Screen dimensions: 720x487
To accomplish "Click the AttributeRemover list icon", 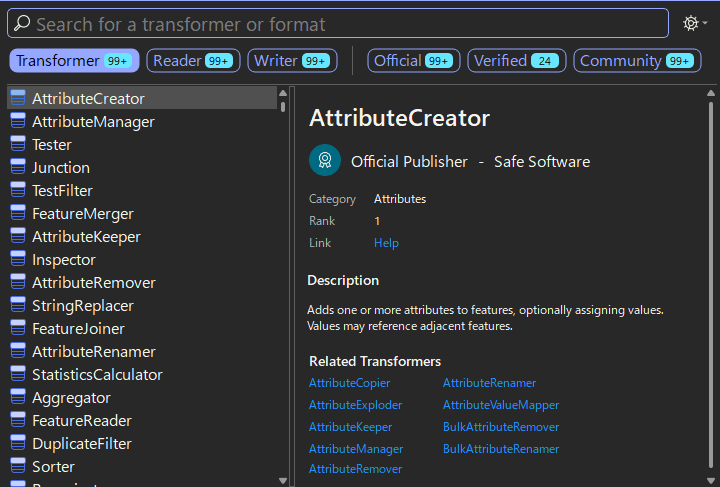I will pyautogui.click(x=18, y=281).
